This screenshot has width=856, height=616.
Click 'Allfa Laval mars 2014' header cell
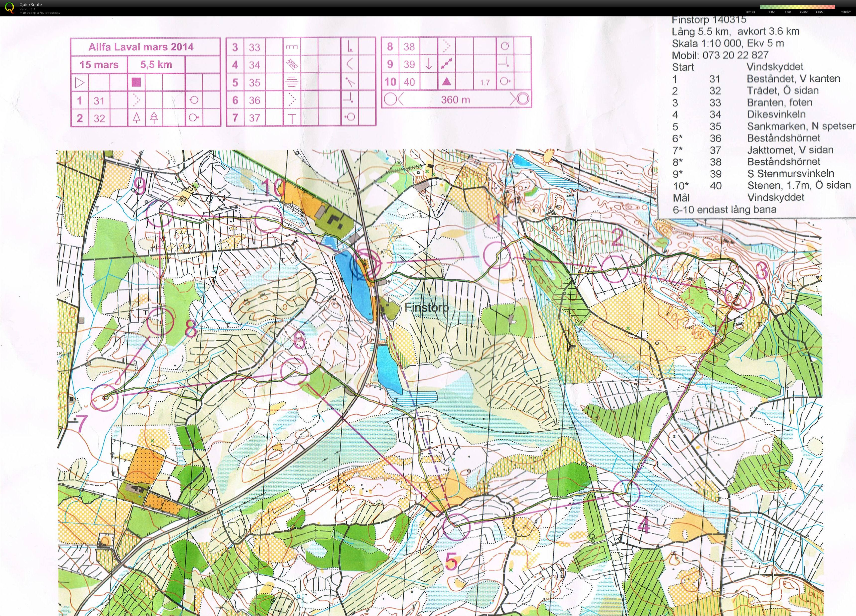point(145,47)
